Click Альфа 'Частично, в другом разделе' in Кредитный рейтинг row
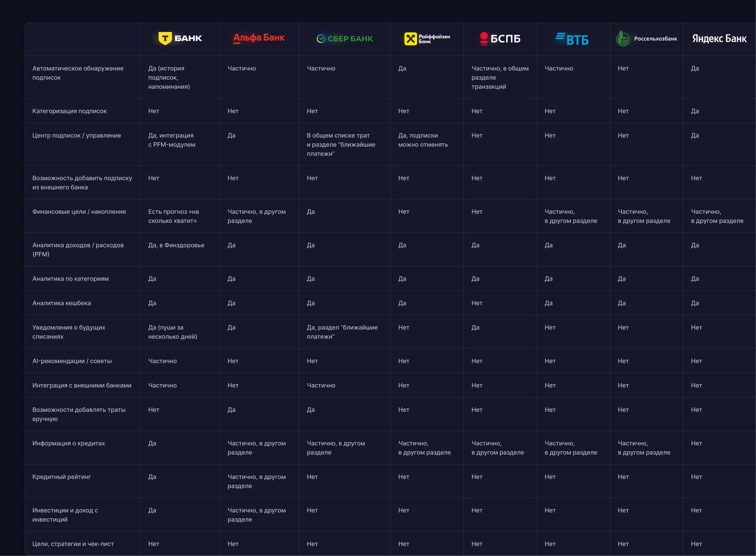Image resolution: width=756 pixels, height=556 pixels. pos(256,481)
